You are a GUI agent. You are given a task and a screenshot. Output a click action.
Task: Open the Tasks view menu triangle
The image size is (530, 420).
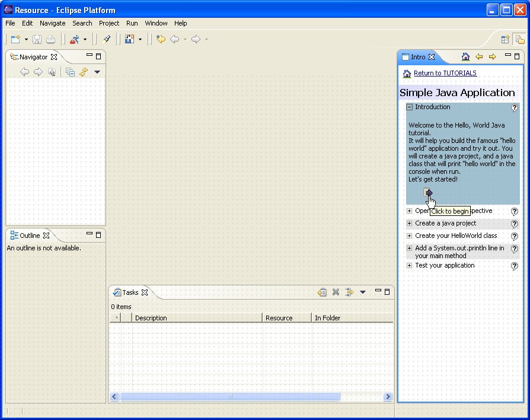click(x=363, y=292)
